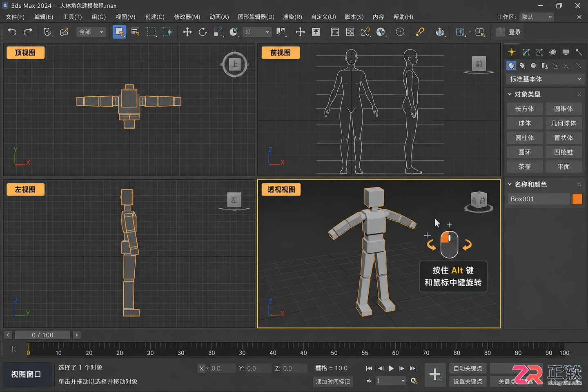Image resolution: width=588 pixels, height=392 pixels.
Task: Collapse the 名称和颜色 rollout
Action: 510,185
